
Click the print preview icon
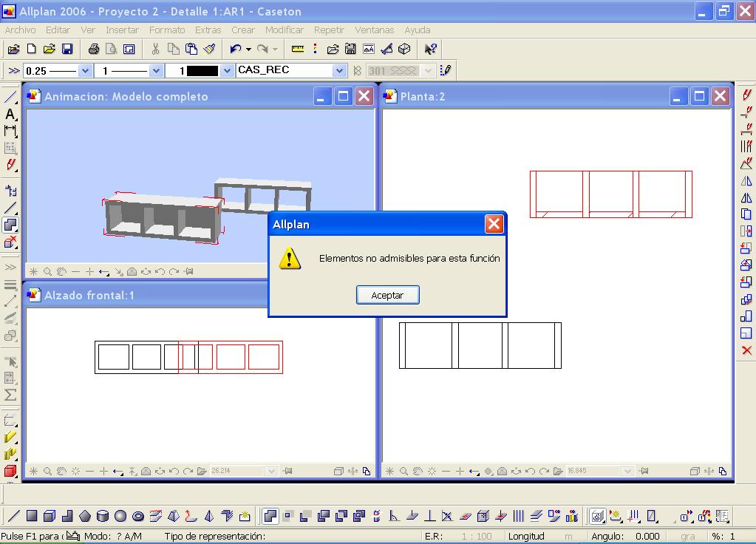pyautogui.click(x=111, y=49)
